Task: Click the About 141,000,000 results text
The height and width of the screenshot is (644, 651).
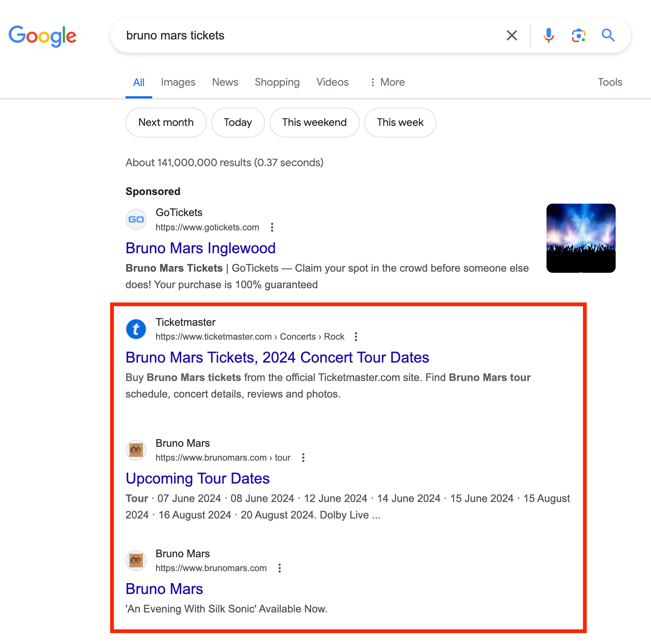Action: [224, 163]
